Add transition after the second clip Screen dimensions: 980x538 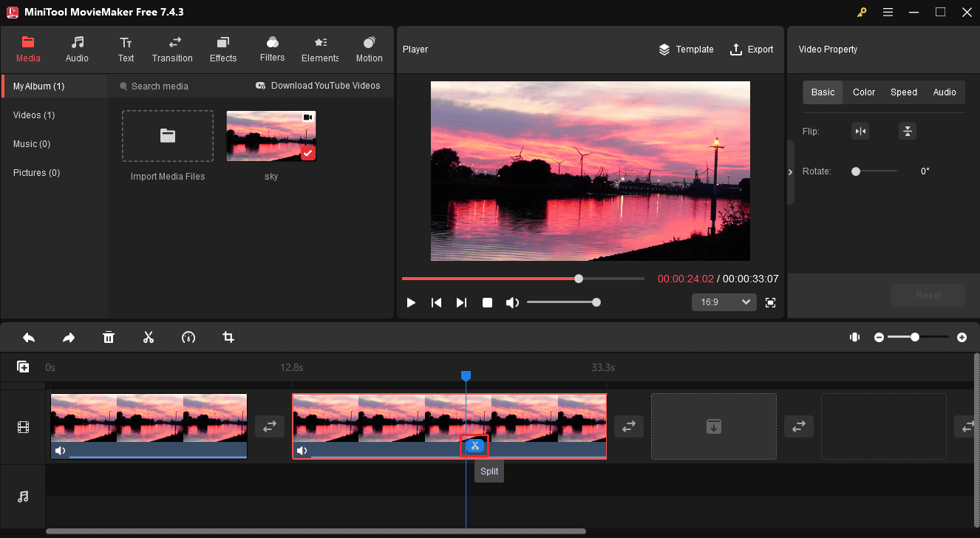pyautogui.click(x=629, y=426)
